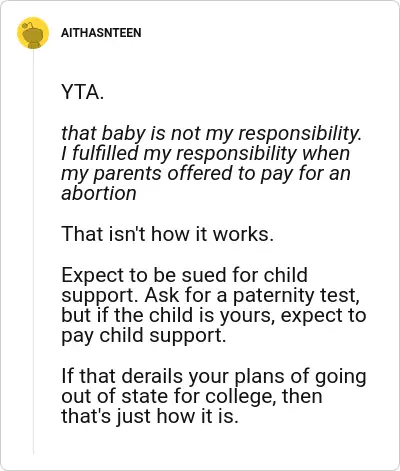Click 'out of state for college, then'

192,396
